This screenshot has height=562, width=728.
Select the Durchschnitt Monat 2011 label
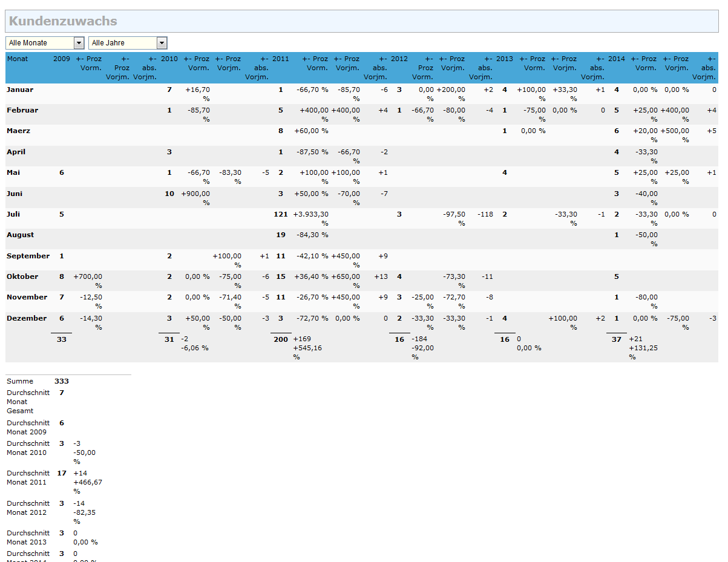point(28,478)
